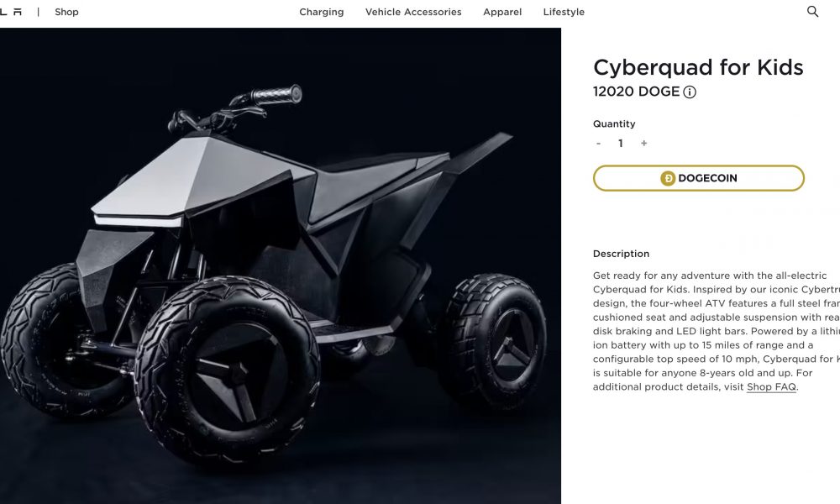Increase quantity with the plus button
This screenshot has width=840, height=504.
pyautogui.click(x=644, y=143)
